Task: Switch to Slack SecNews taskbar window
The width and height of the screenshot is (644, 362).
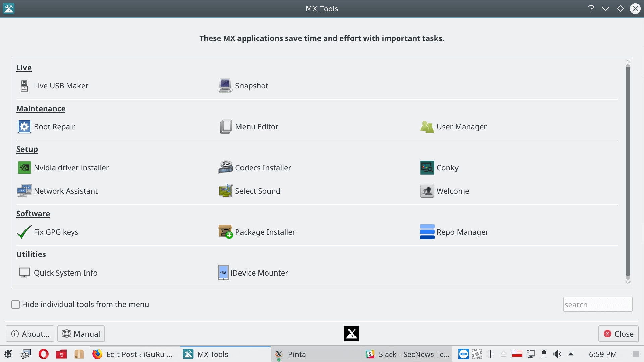Action: click(x=407, y=354)
